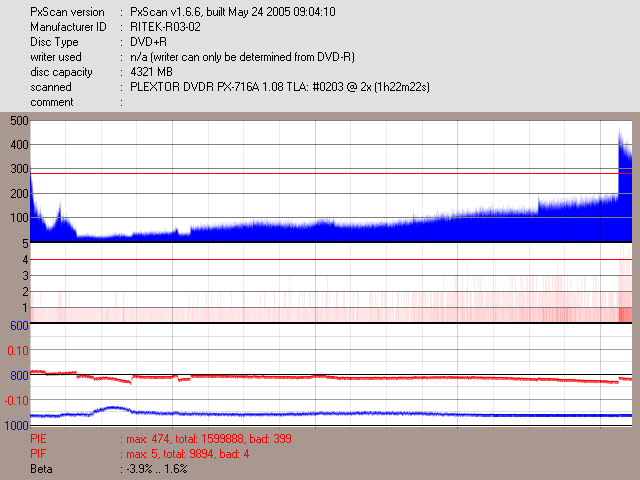Click the PxScan v1.6.6 build date text
The height and width of the screenshot is (480, 640).
(233, 12)
